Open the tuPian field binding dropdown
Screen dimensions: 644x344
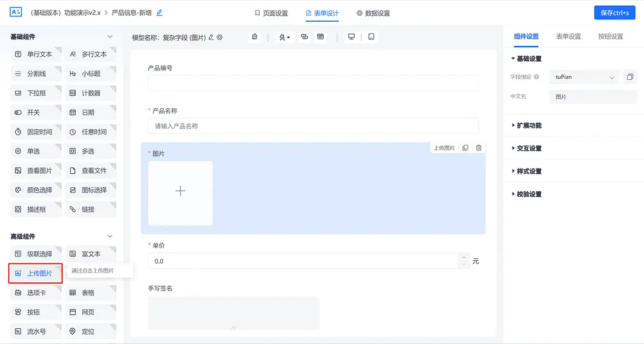(584, 76)
